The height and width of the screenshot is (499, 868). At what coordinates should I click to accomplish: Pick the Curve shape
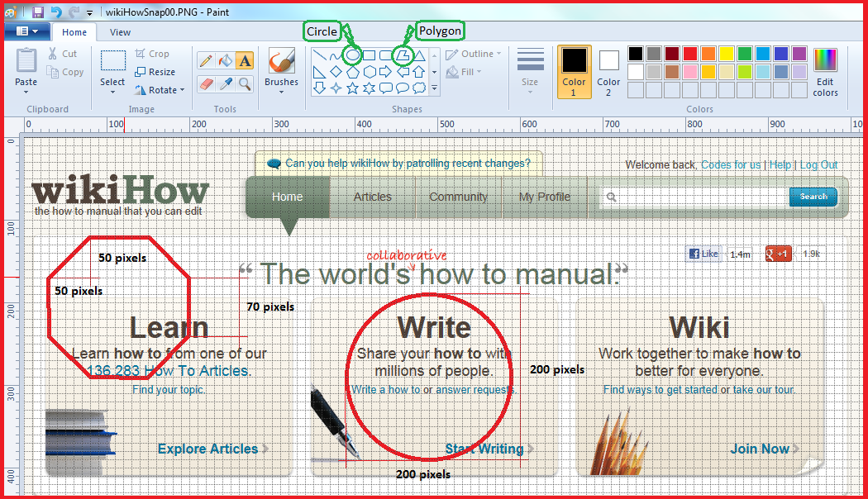point(336,55)
